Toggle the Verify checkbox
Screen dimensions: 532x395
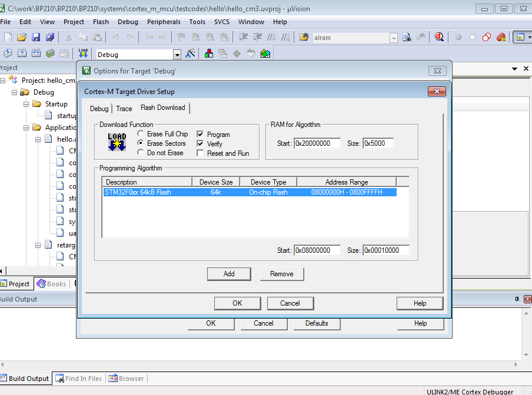coord(200,143)
